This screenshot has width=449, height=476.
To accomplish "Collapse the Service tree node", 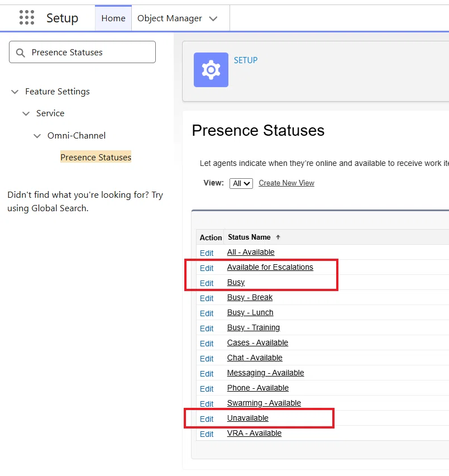I will [x=26, y=113].
